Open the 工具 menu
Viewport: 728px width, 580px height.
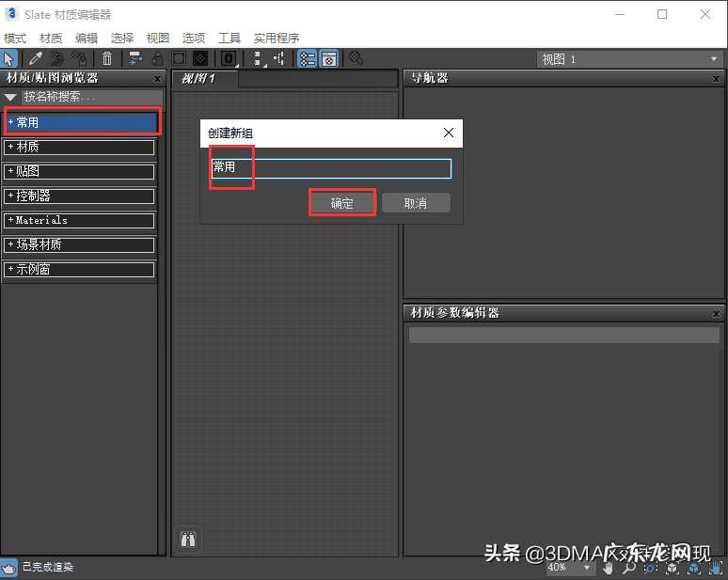pyautogui.click(x=229, y=38)
